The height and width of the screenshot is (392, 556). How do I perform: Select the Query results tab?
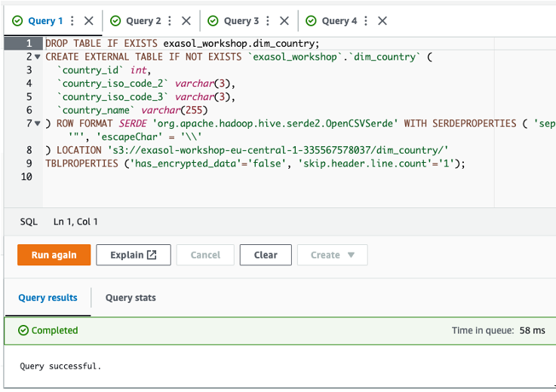tap(48, 298)
